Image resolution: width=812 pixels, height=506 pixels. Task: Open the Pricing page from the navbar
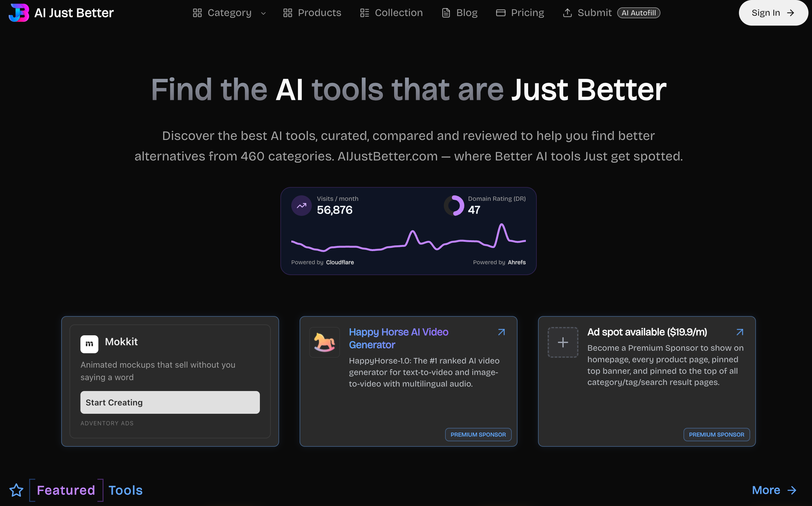coord(527,13)
